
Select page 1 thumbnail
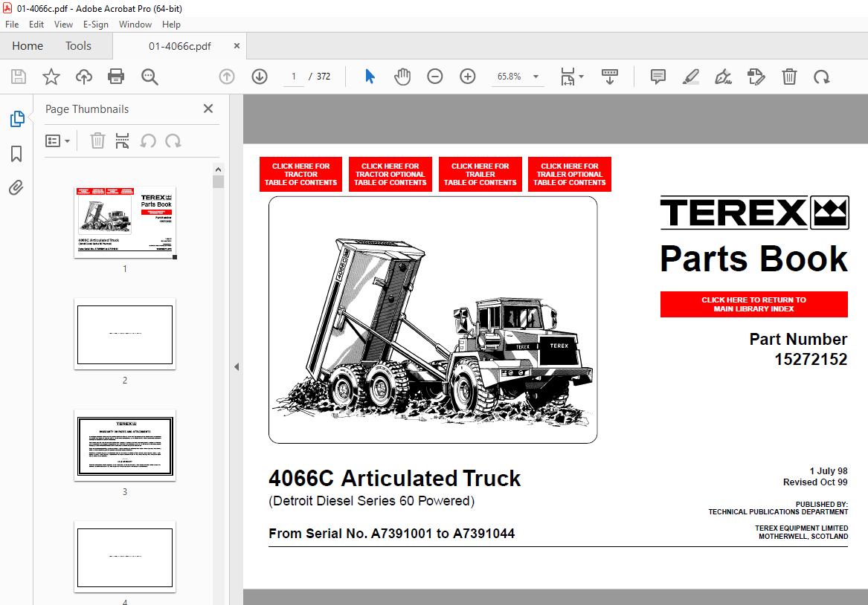pos(125,222)
